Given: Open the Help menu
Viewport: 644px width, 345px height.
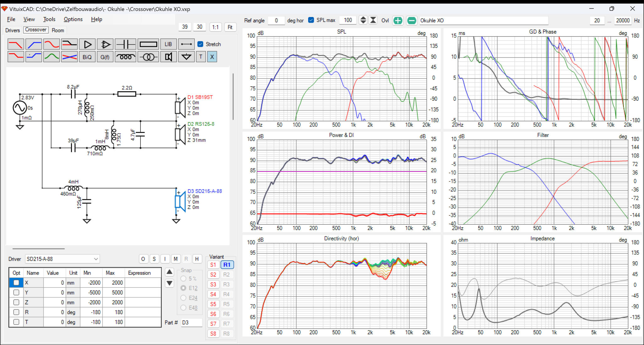Looking at the screenshot, I should (x=97, y=19).
